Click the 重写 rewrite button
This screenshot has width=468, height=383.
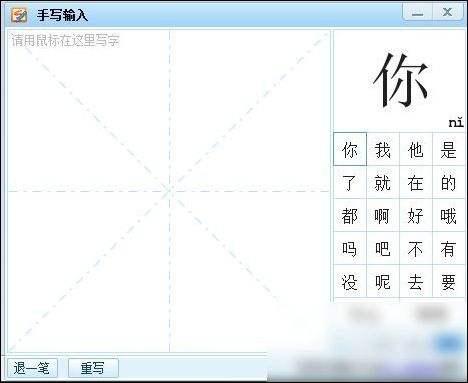point(93,368)
